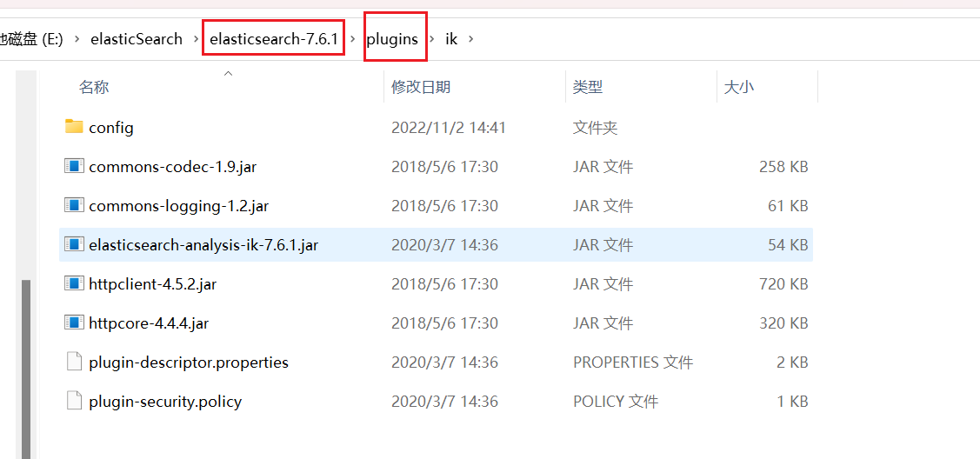Open the config folder icon
This screenshot has width=980, height=459.
(74, 127)
